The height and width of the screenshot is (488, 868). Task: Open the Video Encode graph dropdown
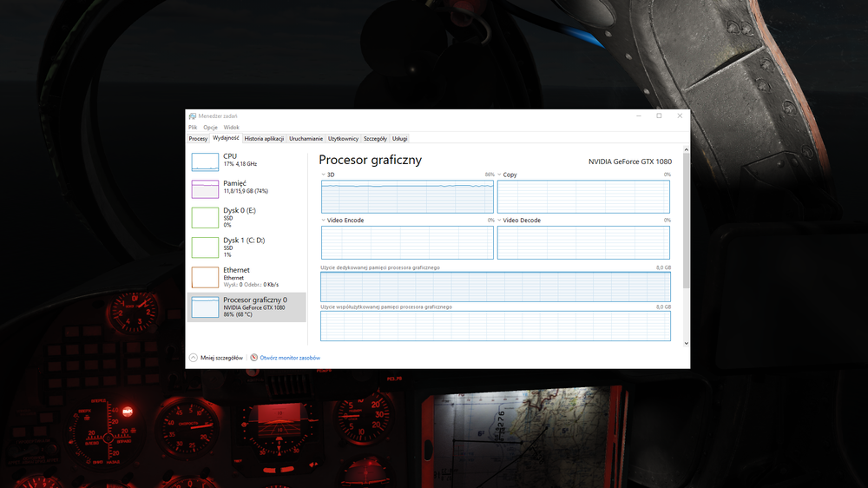point(323,221)
